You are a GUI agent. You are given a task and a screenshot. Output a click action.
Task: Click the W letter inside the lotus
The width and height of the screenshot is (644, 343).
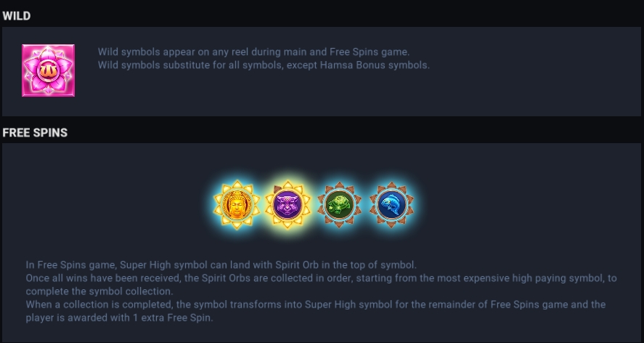pos(48,70)
